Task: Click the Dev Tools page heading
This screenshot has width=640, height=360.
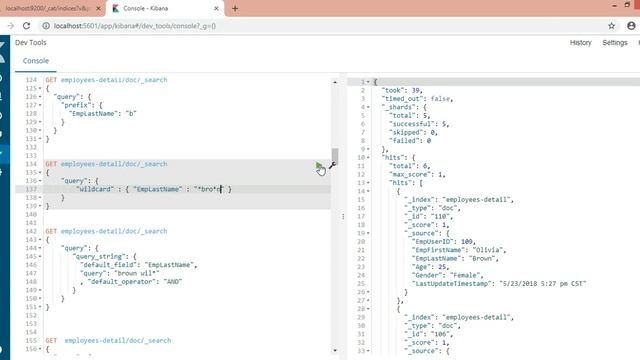Action: 31,42
